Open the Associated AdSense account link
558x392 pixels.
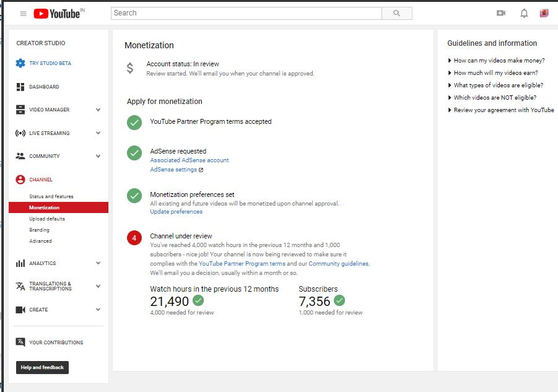pyautogui.click(x=190, y=160)
